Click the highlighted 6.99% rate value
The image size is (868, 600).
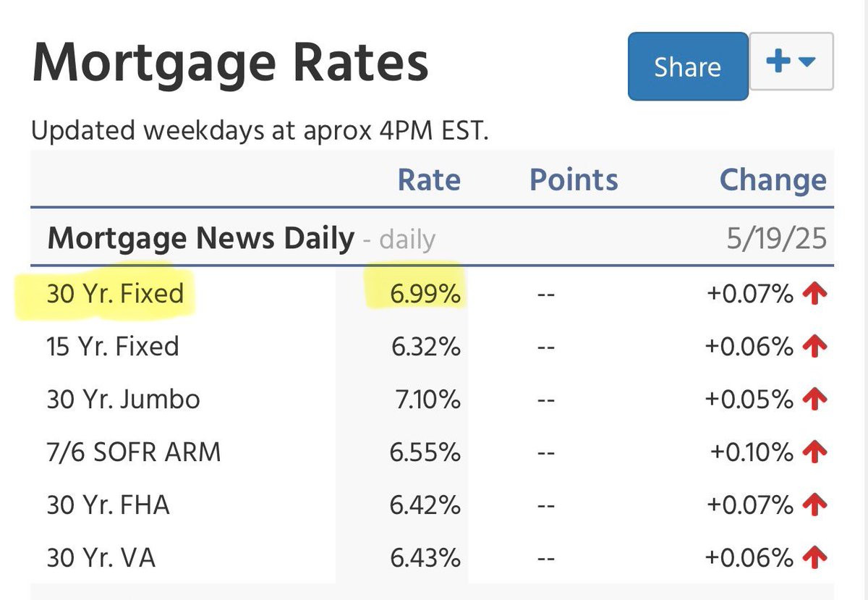[x=425, y=293]
